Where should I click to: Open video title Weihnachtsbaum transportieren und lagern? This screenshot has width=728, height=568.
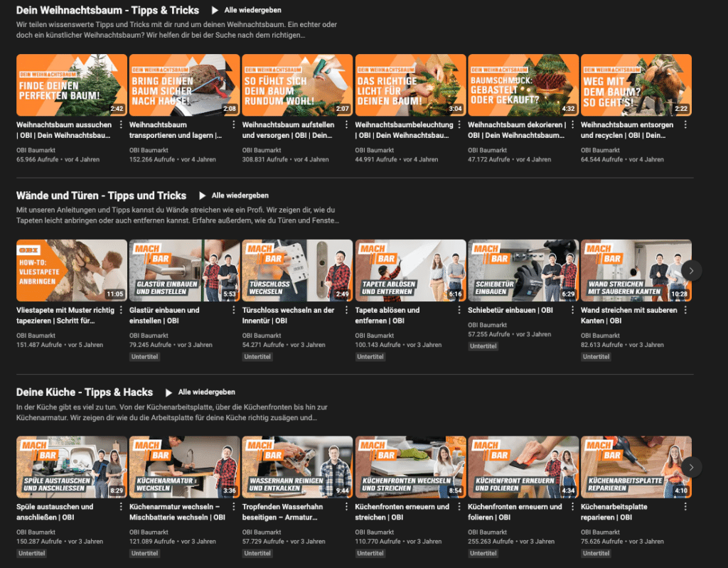(x=176, y=130)
